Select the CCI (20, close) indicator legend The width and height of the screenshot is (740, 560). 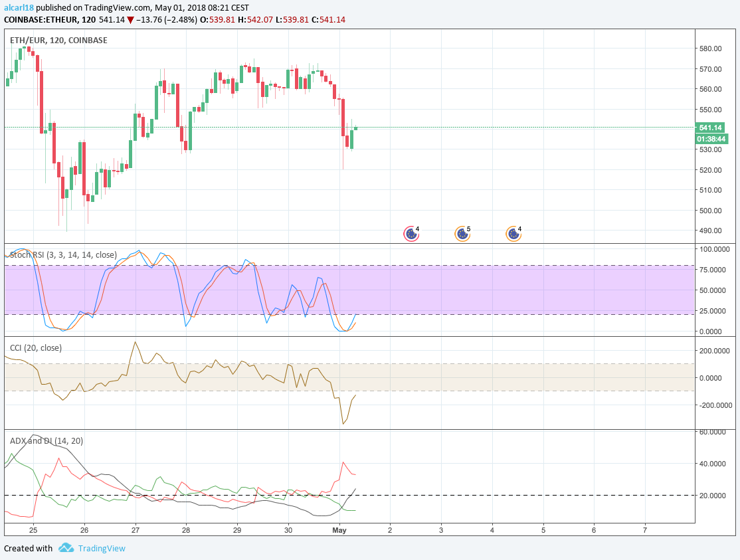coord(36,347)
